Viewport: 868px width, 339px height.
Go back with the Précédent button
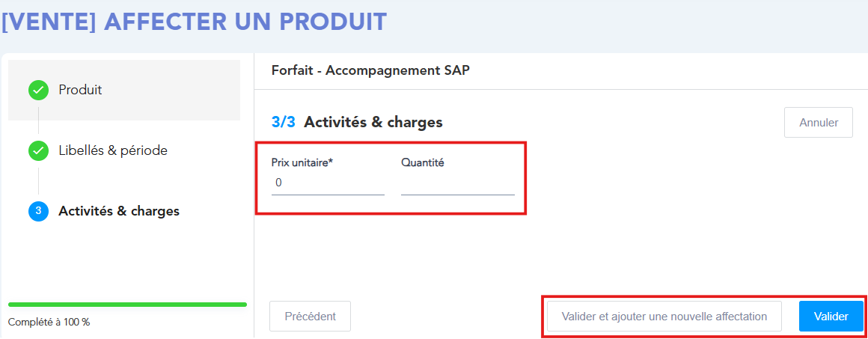(x=310, y=317)
